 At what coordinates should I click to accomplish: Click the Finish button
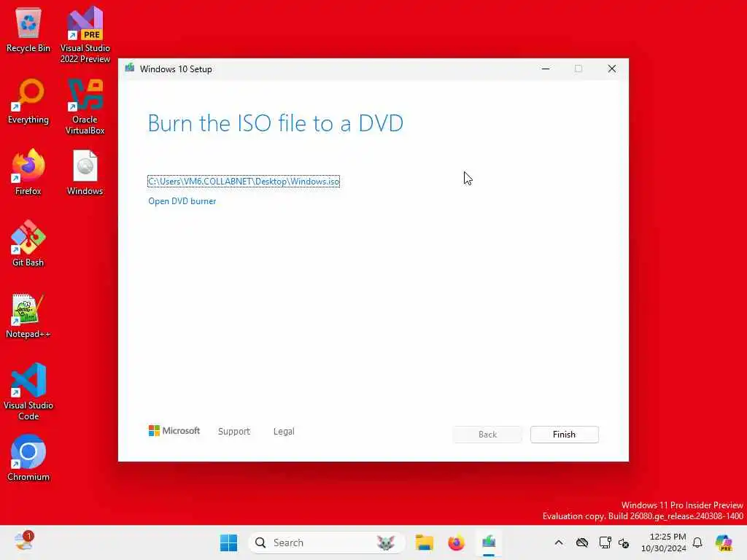(564, 435)
